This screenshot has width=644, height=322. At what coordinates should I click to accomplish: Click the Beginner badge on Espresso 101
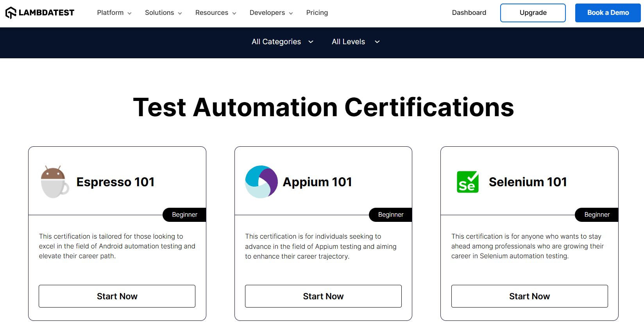pyautogui.click(x=184, y=215)
